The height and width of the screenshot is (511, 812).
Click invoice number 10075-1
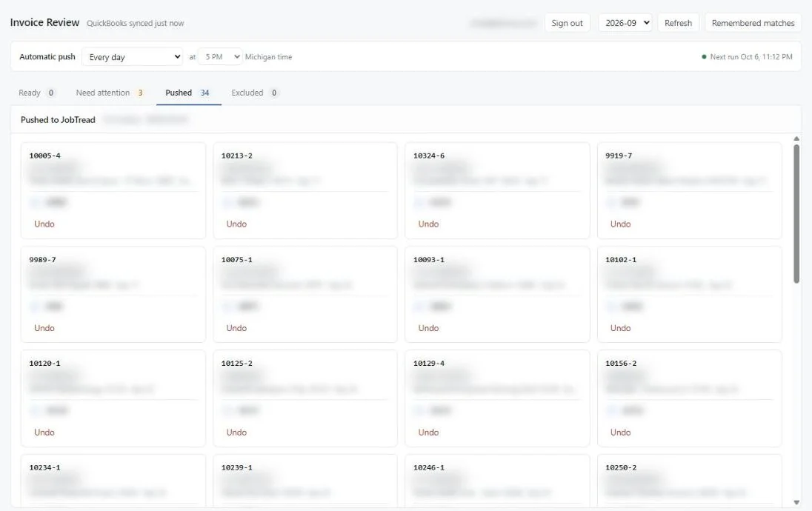coord(236,259)
